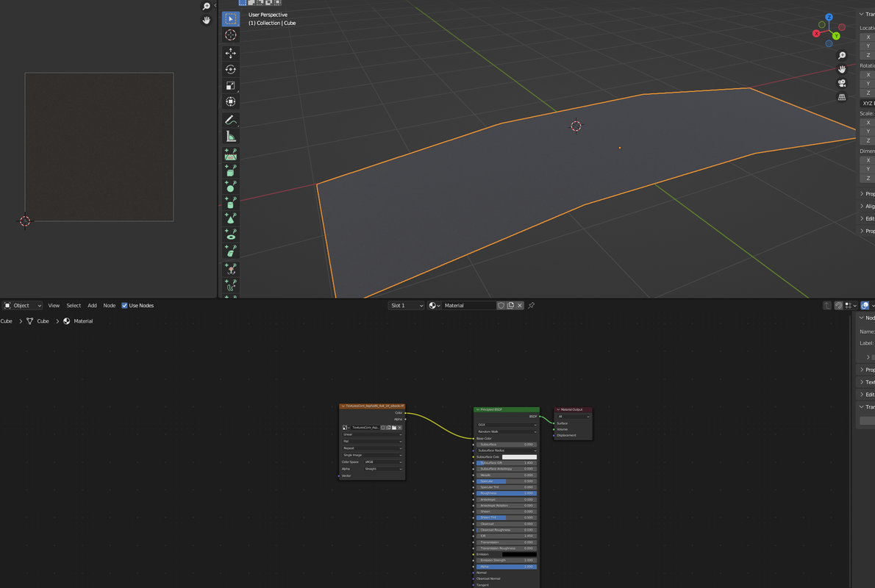The image size is (875, 588).
Task: Click the Z axis on navigation gizmo
Action: [829, 18]
